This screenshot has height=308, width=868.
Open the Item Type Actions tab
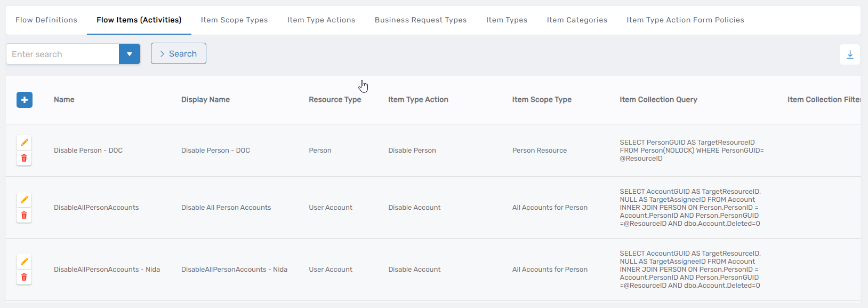tap(321, 20)
